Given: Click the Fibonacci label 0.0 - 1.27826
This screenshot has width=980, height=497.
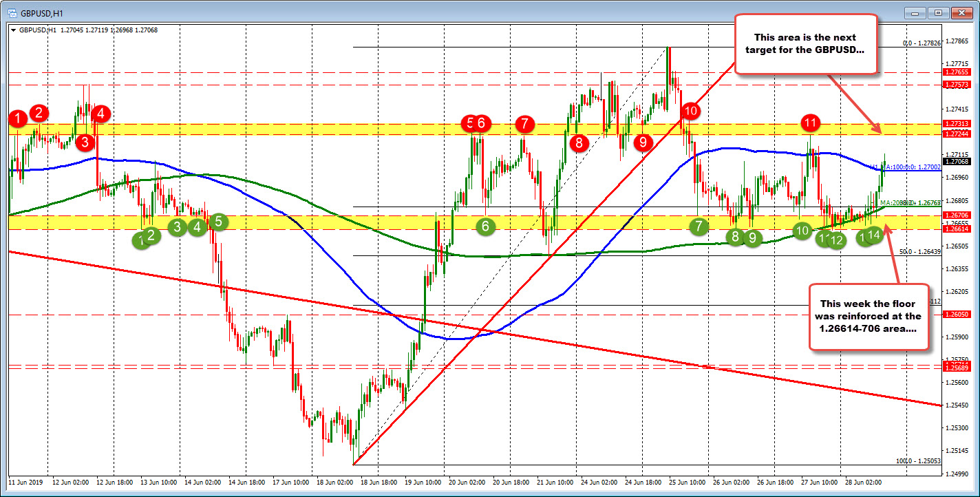Looking at the screenshot, I should point(921,43).
